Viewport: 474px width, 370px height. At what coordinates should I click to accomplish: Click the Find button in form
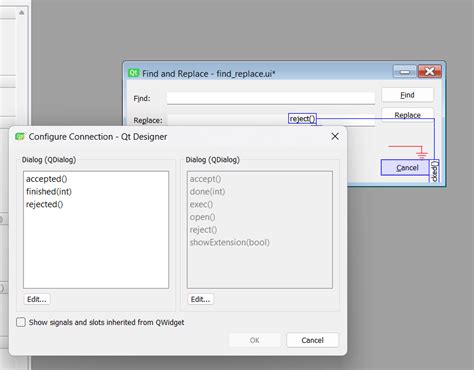(x=407, y=95)
